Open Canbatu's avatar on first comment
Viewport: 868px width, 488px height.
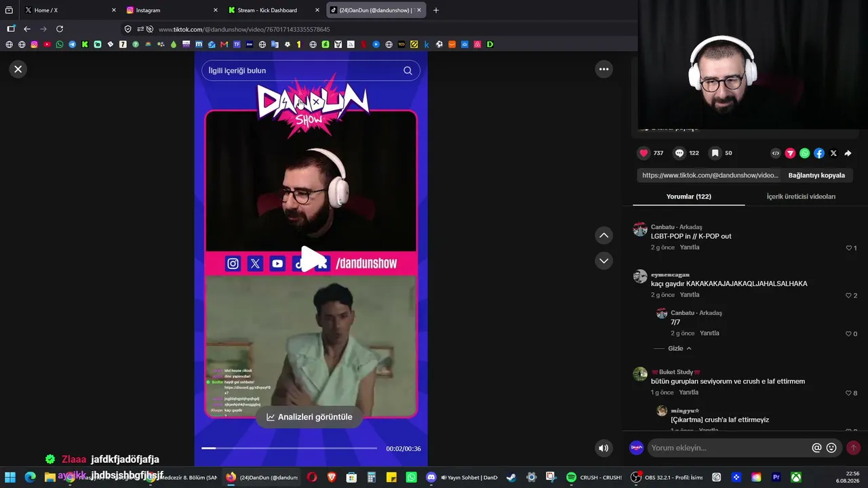click(640, 229)
